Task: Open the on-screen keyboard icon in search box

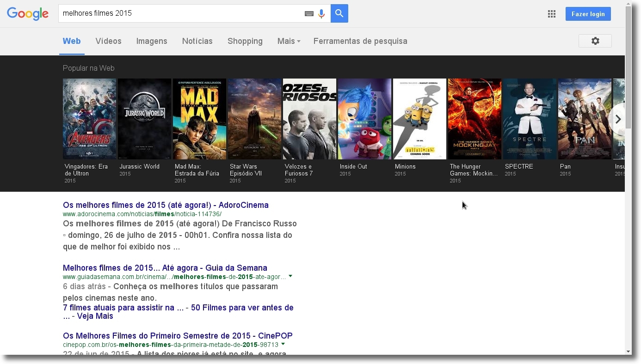Action: pyautogui.click(x=309, y=13)
